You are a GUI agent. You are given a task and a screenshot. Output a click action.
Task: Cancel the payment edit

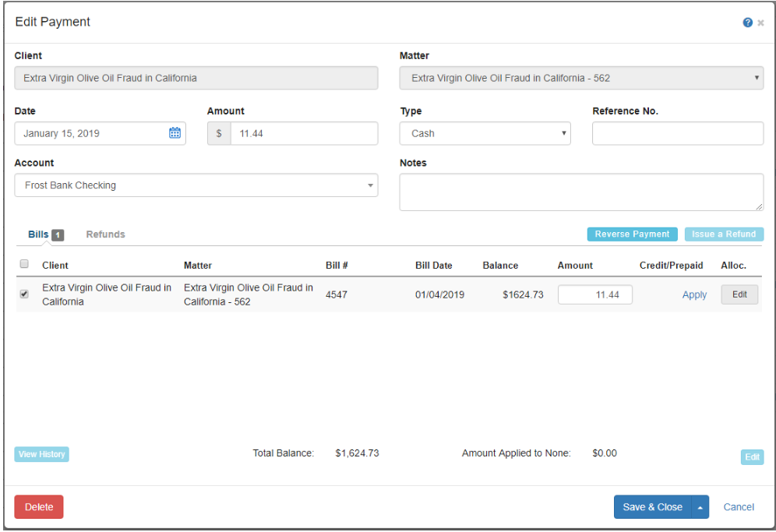point(739,507)
